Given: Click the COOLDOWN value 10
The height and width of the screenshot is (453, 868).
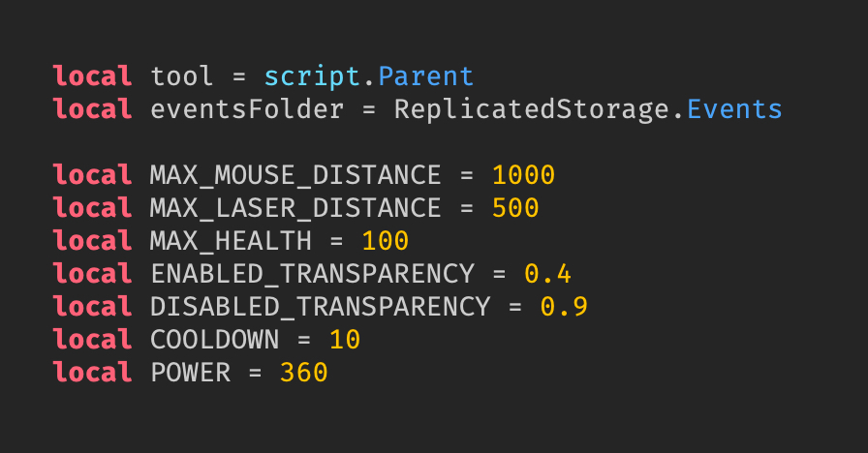Looking at the screenshot, I should [344, 340].
